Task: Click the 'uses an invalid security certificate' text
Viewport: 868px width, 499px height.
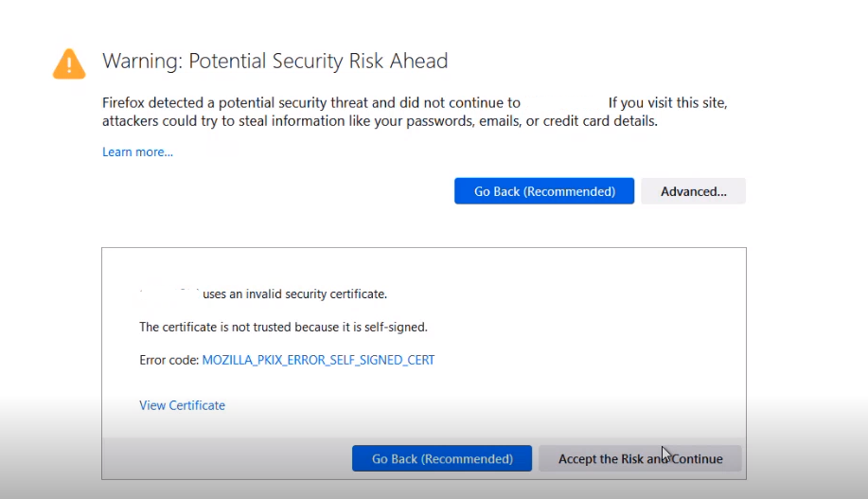Action: [x=294, y=294]
